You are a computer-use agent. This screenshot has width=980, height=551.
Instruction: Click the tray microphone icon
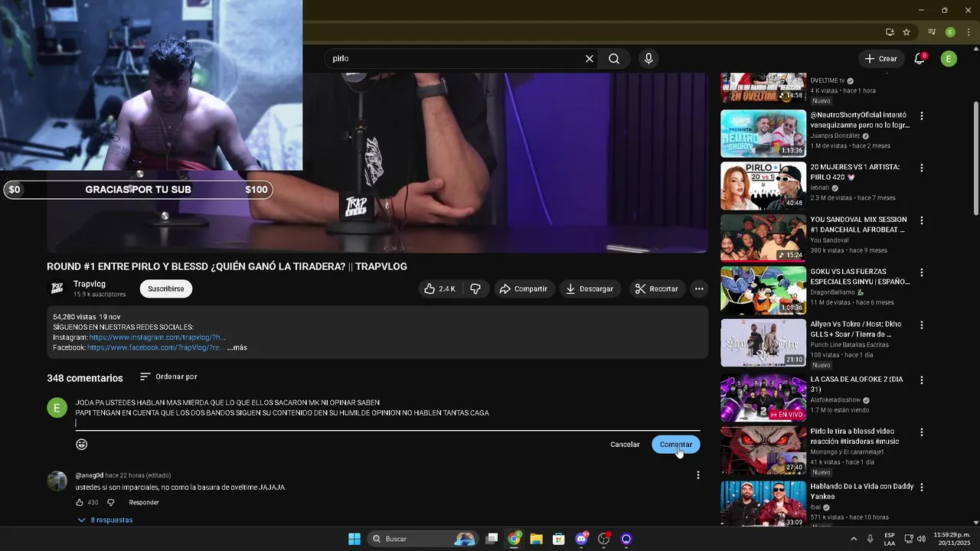click(870, 539)
